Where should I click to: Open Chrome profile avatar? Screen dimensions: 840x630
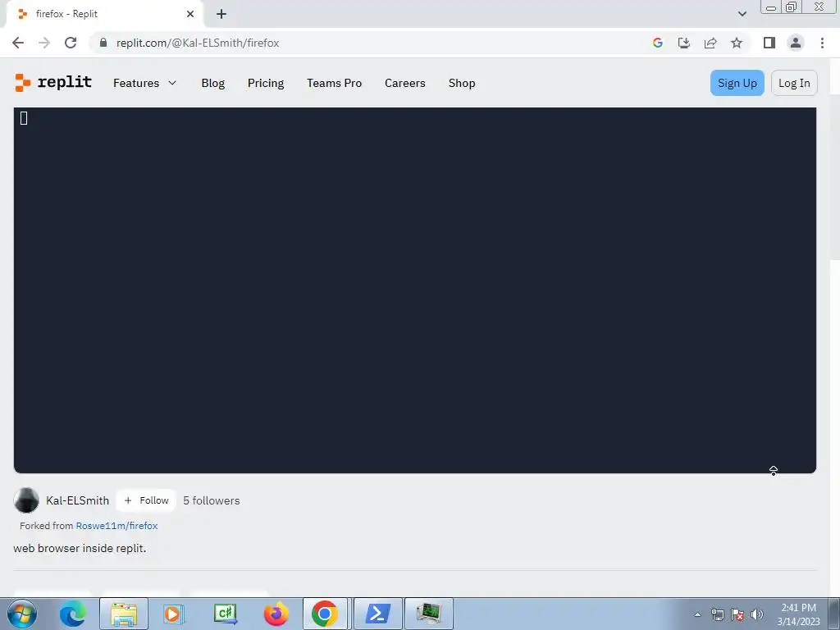tap(796, 43)
